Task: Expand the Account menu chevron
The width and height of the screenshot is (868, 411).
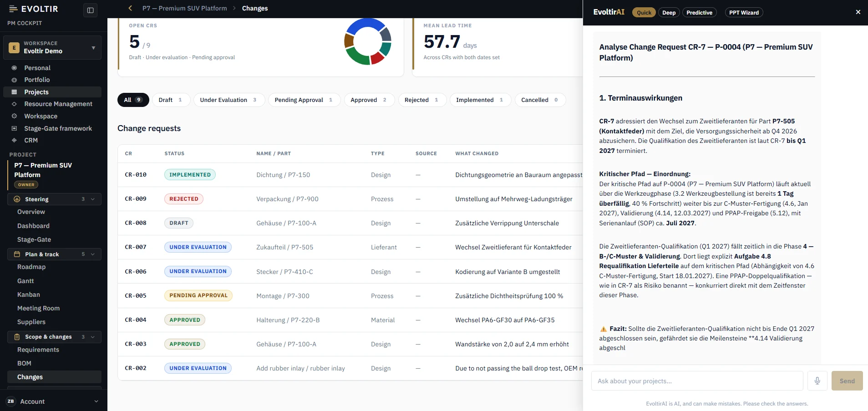Action: [x=96, y=401]
